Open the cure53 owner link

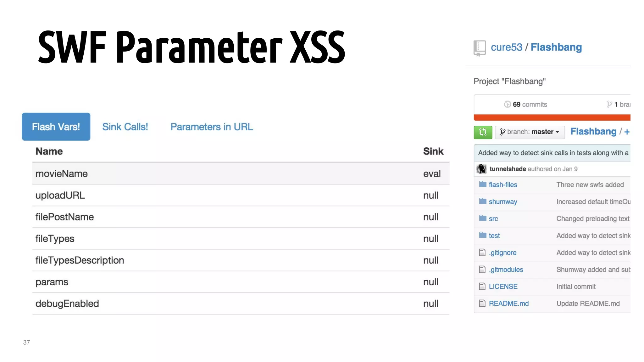click(x=506, y=47)
